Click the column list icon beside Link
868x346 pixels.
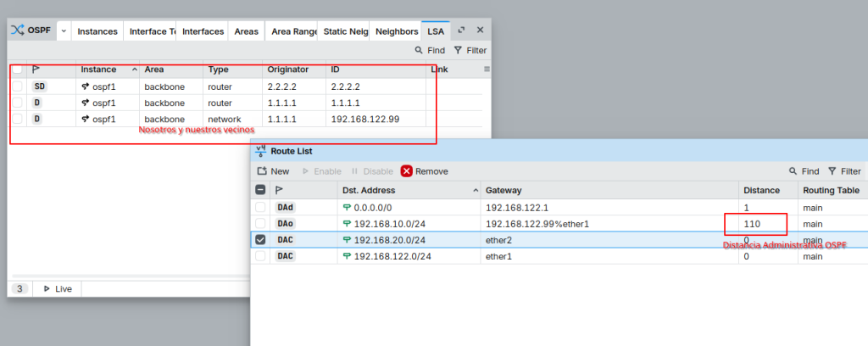click(x=487, y=69)
